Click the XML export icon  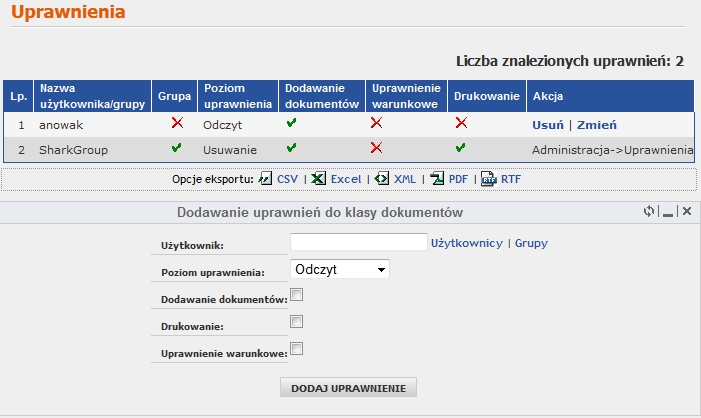point(382,179)
